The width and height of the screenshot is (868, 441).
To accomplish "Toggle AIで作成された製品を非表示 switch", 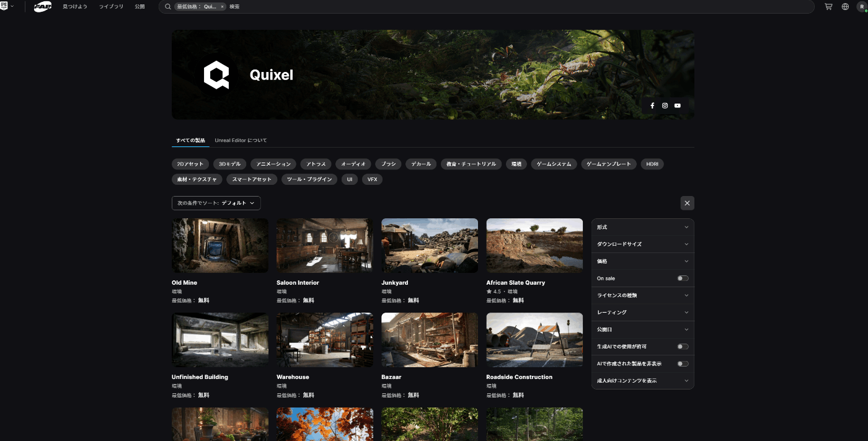I will [683, 363].
